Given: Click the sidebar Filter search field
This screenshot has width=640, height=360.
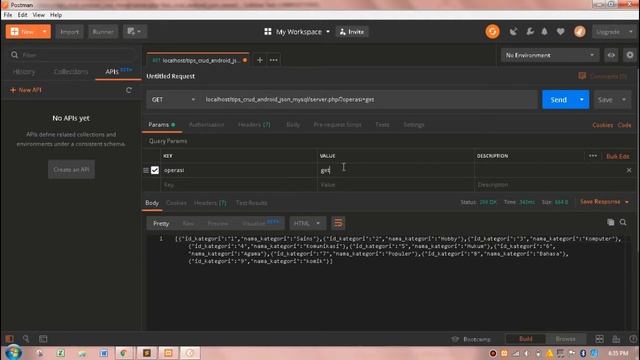Looking at the screenshot, I should click(x=73, y=55).
